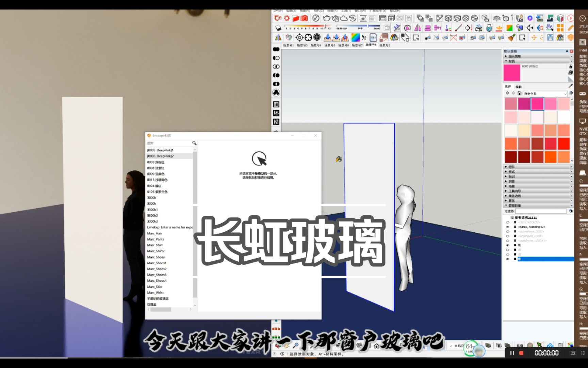Show the hidden <32121423213> component

pos(508,222)
